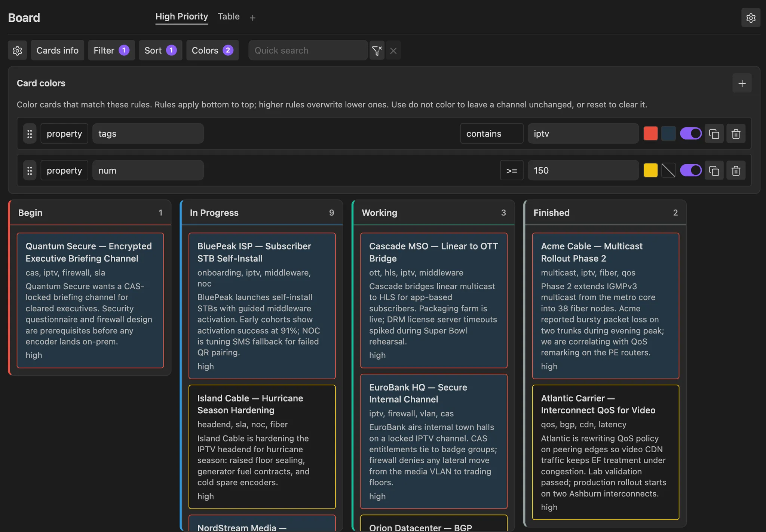Image resolution: width=766 pixels, height=532 pixels.
Task: Click the empty background swatch of num rule
Action: (x=668, y=171)
